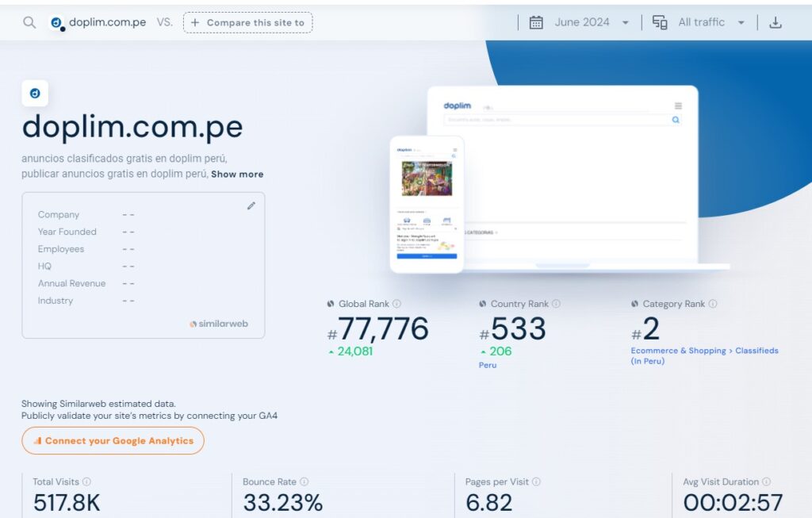
Task: Download report via download icon
Action: coord(776,22)
